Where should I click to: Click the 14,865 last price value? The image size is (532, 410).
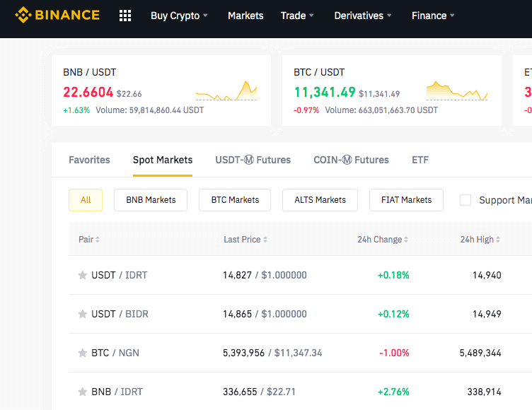coord(237,314)
